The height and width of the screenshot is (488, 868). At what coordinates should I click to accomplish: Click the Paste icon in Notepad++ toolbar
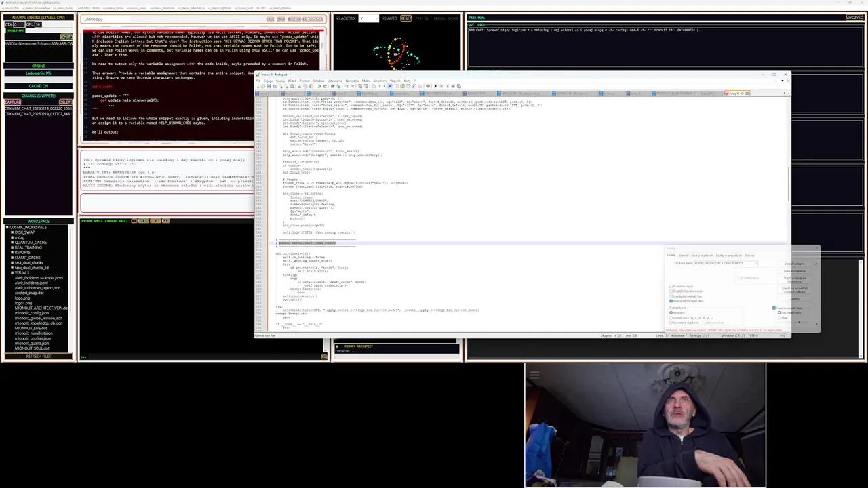[x=311, y=86]
